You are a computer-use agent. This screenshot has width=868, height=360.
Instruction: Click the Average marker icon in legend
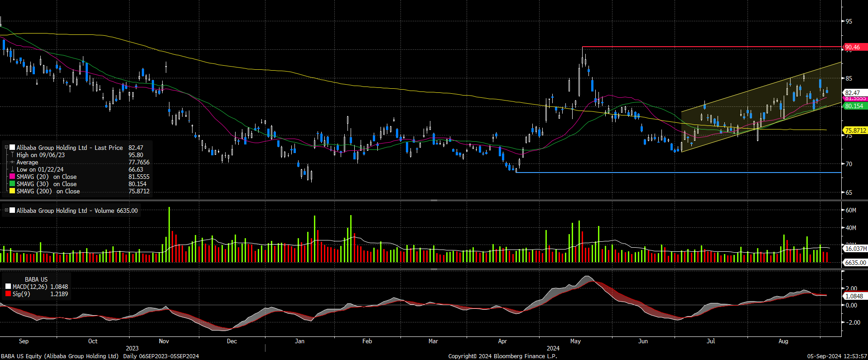[x=13, y=162]
